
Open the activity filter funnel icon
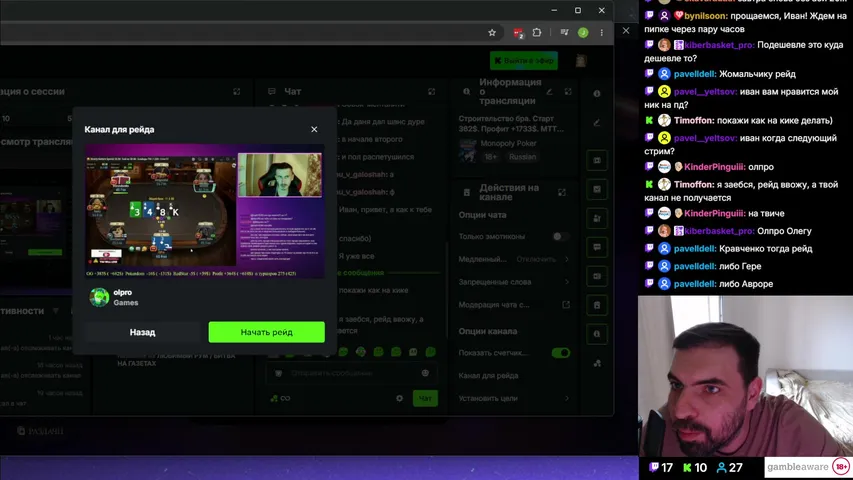coord(55,311)
